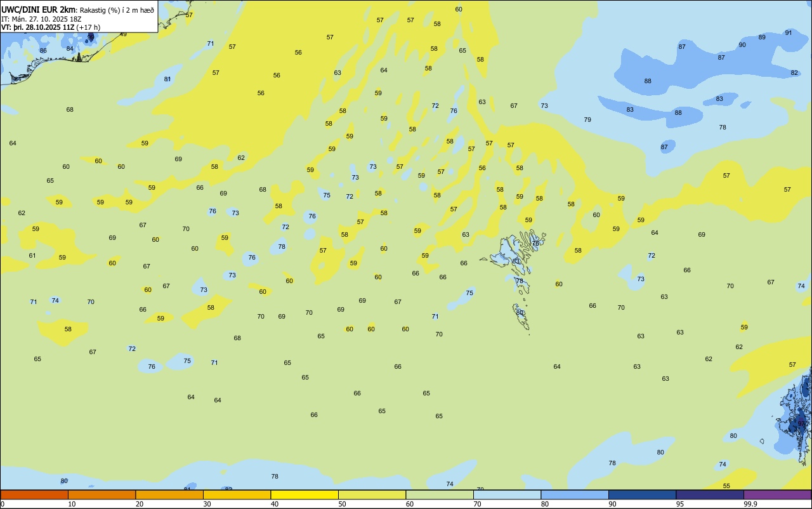812x509 pixels.
Task: Click the humidity value '55'
Action: pos(726,486)
